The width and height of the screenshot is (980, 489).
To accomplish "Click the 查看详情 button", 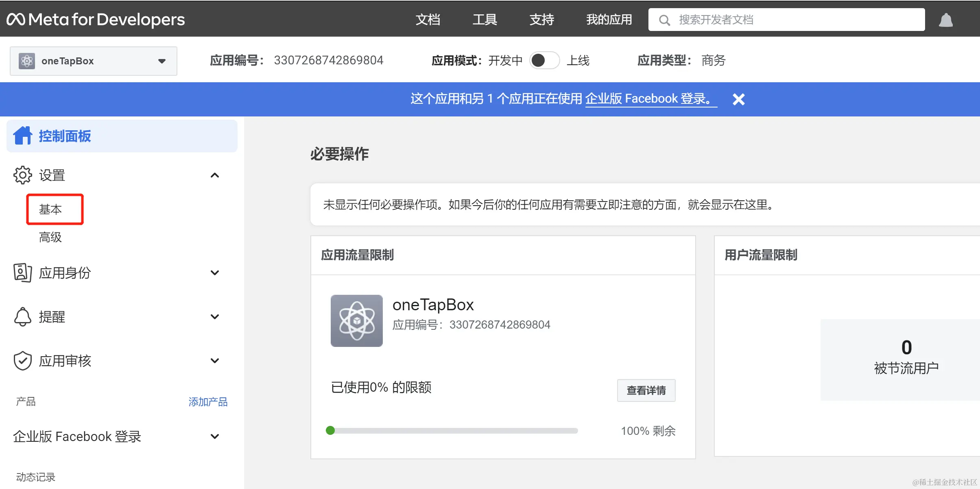I will [646, 390].
